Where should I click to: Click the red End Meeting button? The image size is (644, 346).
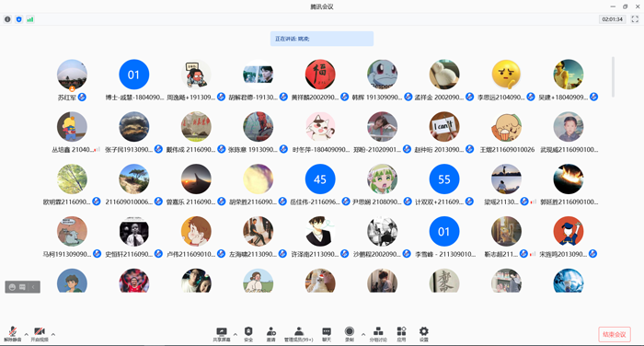pos(615,334)
